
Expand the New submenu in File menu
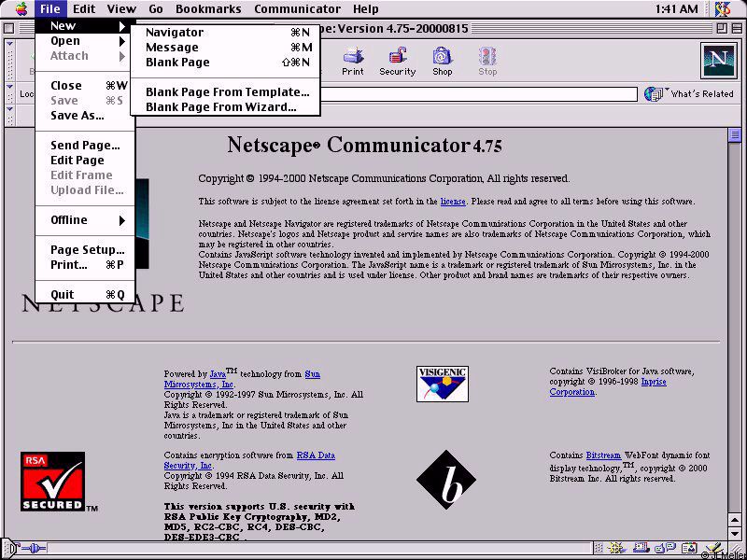(85, 26)
